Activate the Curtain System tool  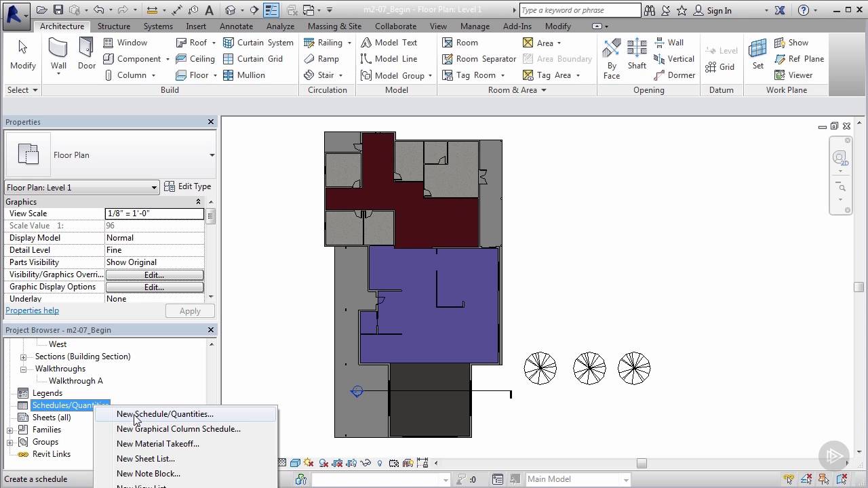coord(257,42)
